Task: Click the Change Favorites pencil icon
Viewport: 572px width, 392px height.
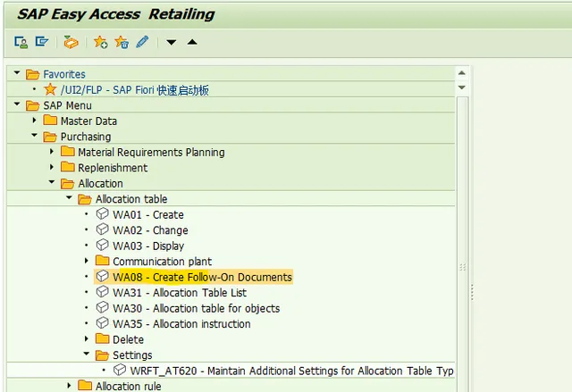Action: (142, 42)
